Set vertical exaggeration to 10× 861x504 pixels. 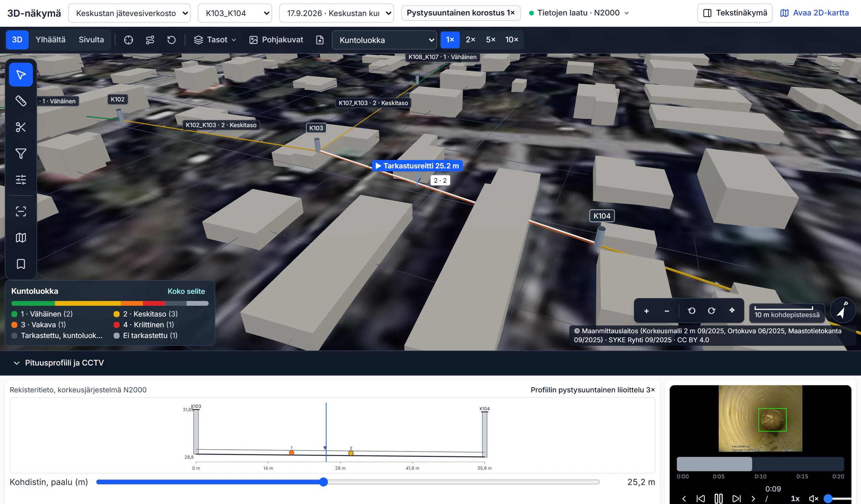click(512, 40)
